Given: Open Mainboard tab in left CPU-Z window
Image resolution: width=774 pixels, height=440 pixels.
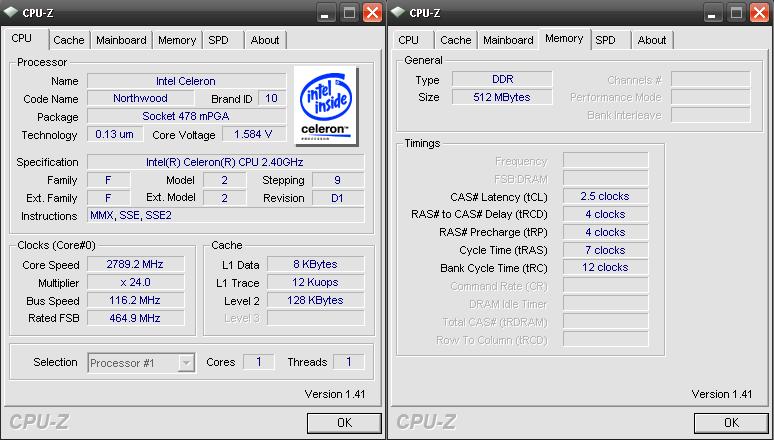Looking at the screenshot, I should click(121, 40).
